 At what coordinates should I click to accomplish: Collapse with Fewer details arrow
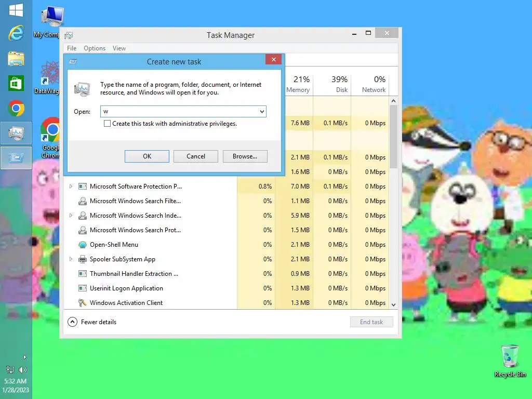tap(72, 322)
